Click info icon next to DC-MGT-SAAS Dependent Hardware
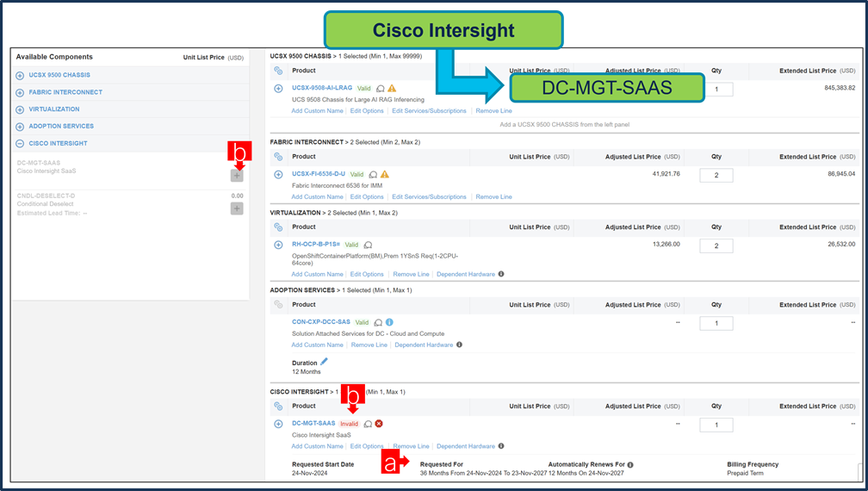 [x=501, y=446]
